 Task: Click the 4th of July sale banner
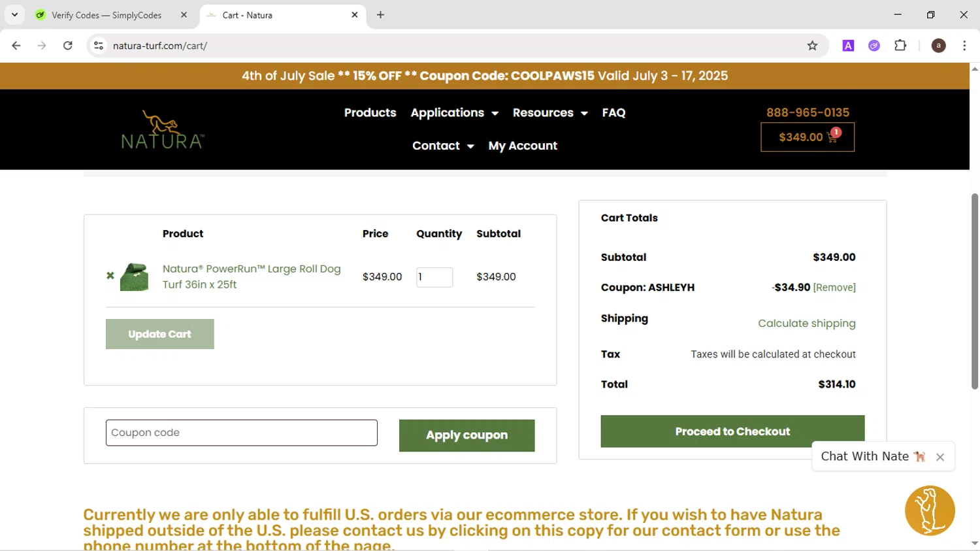[485, 76]
